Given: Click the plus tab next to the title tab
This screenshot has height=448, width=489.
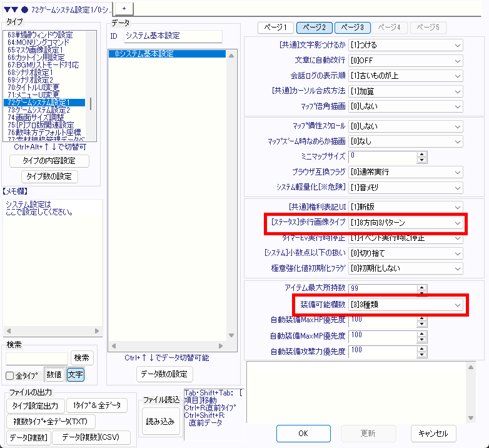Looking at the screenshot, I should (x=124, y=8).
